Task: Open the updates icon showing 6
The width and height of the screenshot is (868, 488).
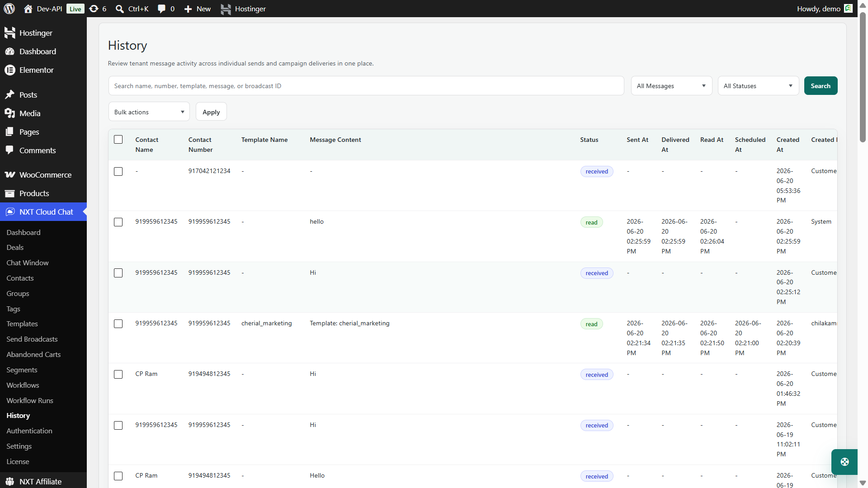Action: [94, 9]
